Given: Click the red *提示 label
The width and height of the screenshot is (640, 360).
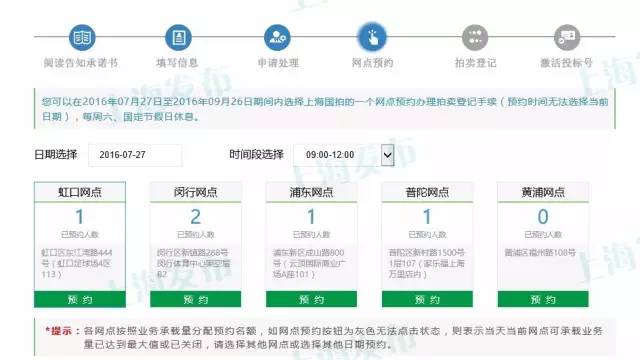Looking at the screenshot, I should click(x=62, y=331).
